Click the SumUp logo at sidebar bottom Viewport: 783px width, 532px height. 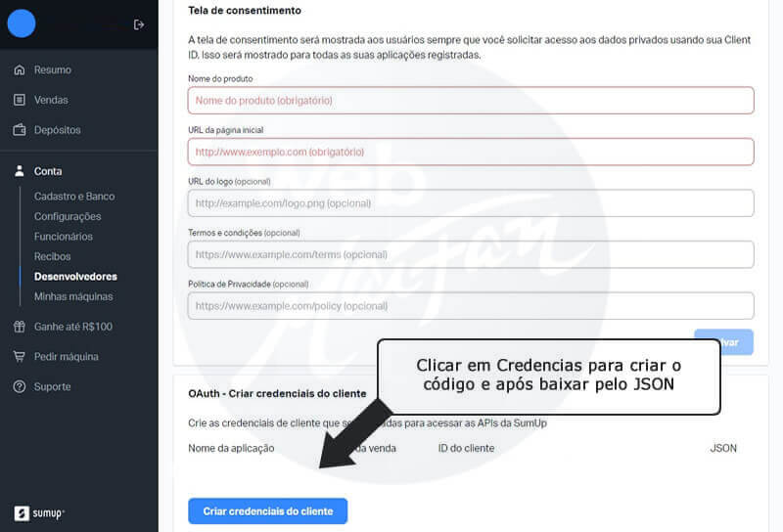[39, 513]
